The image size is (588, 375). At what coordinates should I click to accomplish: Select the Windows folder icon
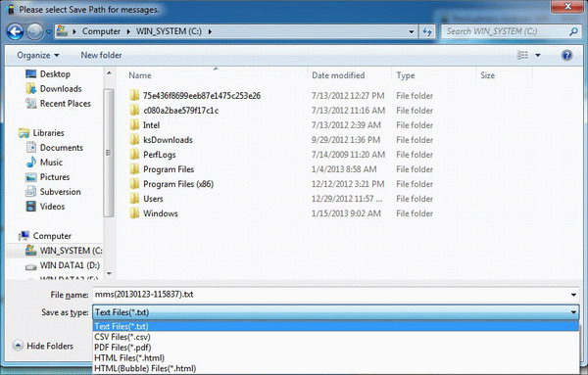click(x=134, y=213)
